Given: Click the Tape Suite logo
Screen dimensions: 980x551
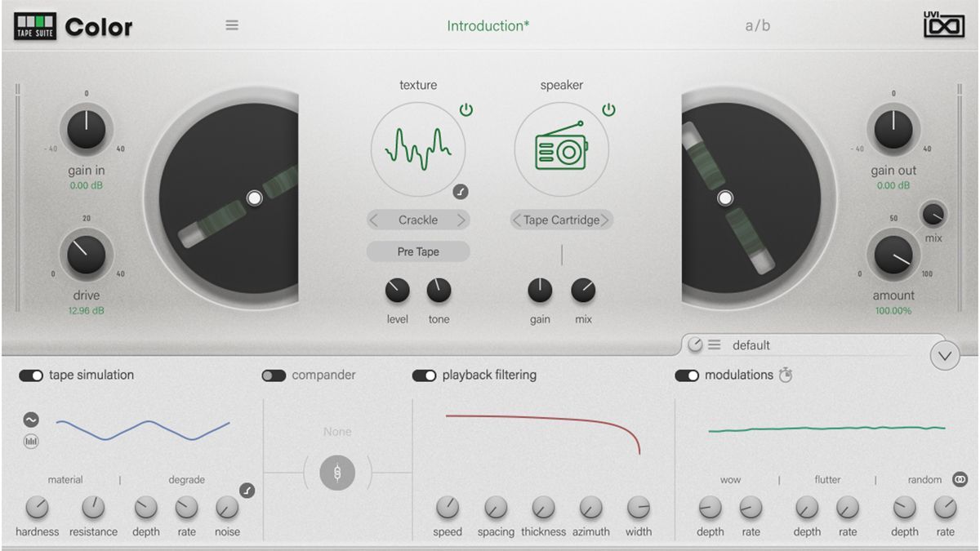Looking at the screenshot, I should tap(35, 26).
